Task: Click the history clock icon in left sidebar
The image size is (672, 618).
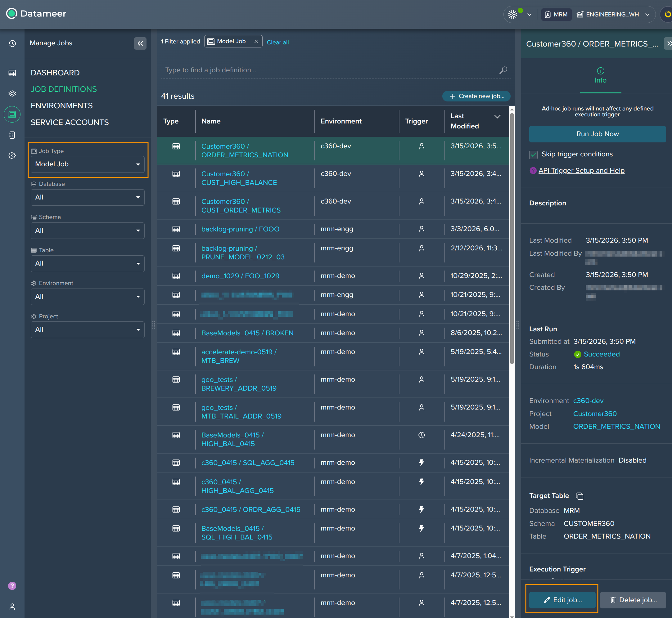Action: click(12, 43)
